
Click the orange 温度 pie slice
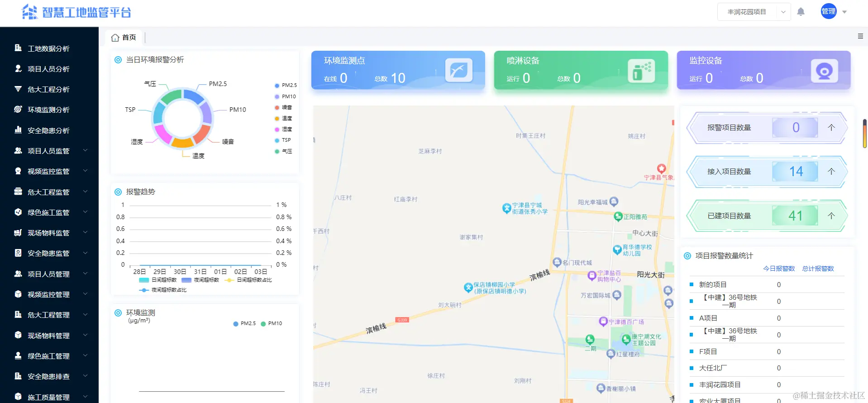[182, 143]
